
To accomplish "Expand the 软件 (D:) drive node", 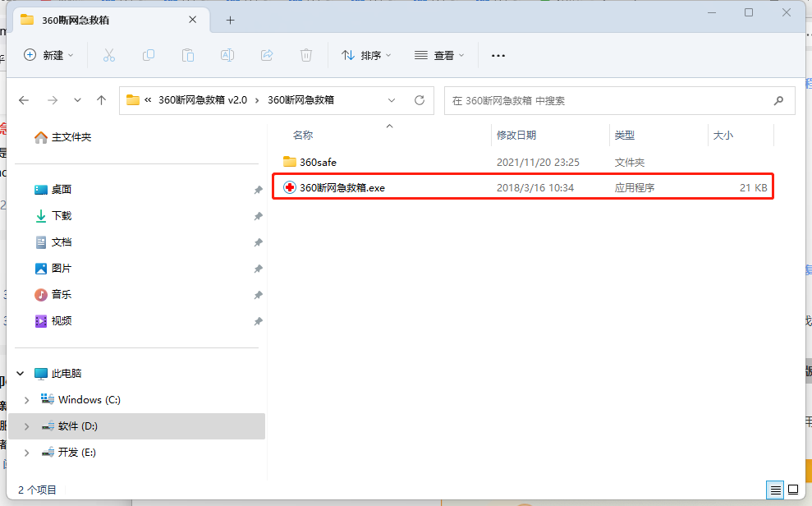I will point(26,426).
